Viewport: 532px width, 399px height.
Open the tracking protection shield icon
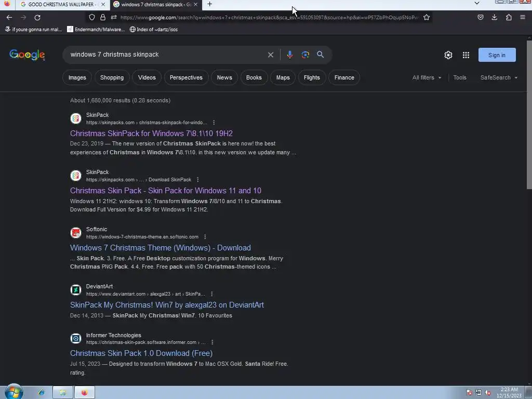(x=92, y=17)
